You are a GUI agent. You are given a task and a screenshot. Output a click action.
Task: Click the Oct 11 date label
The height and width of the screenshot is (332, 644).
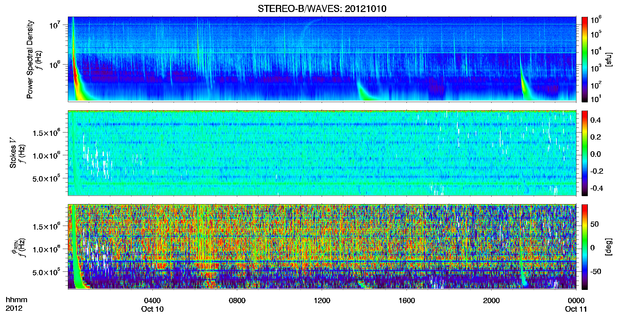click(x=576, y=309)
